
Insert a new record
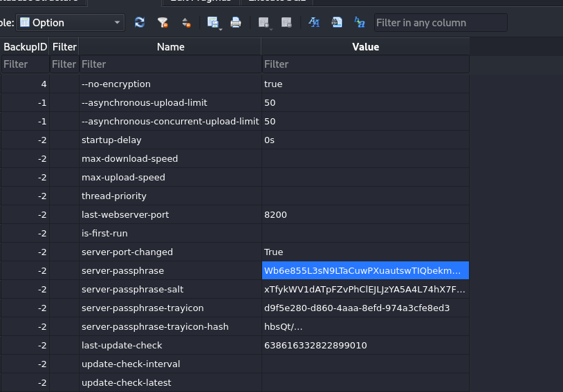[x=264, y=23]
